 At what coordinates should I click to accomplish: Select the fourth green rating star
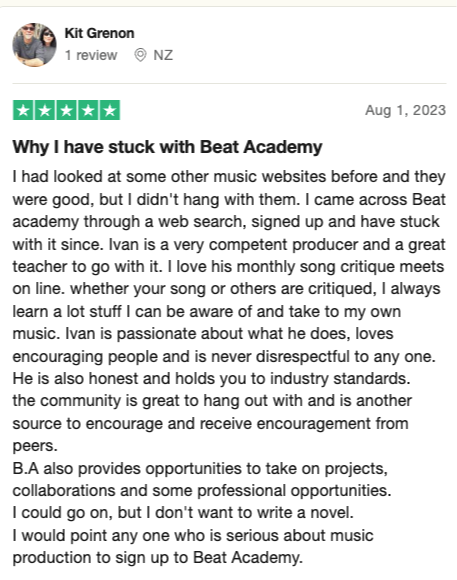pos(88,110)
